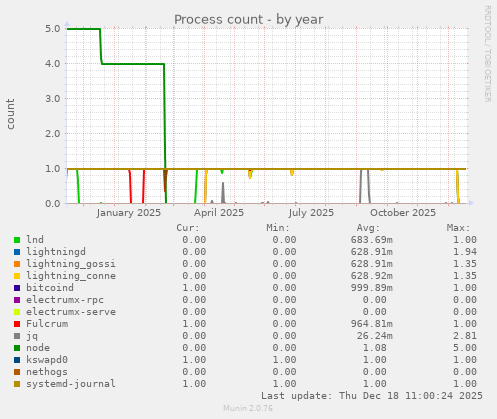Click the 2.0 y-axis tick label

(x=53, y=134)
